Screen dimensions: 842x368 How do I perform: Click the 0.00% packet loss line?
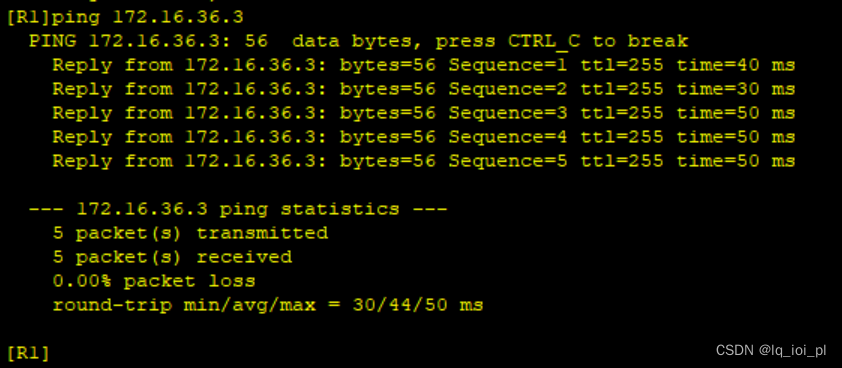click(154, 281)
